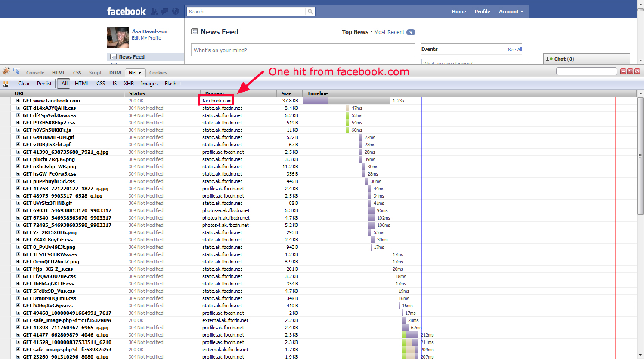Toggle the Persist option in Net panel
The image size is (644, 359).
click(x=44, y=84)
